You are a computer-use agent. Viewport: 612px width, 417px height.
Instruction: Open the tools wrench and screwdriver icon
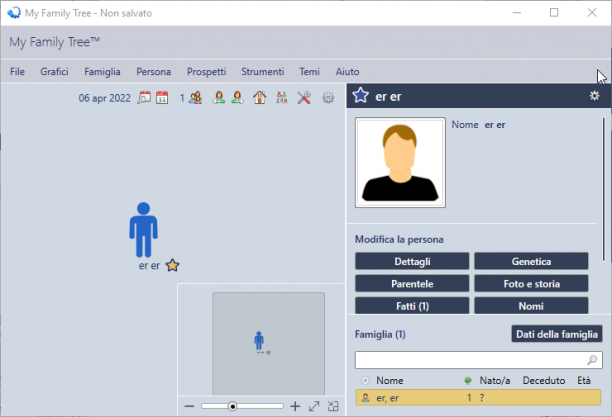(304, 98)
